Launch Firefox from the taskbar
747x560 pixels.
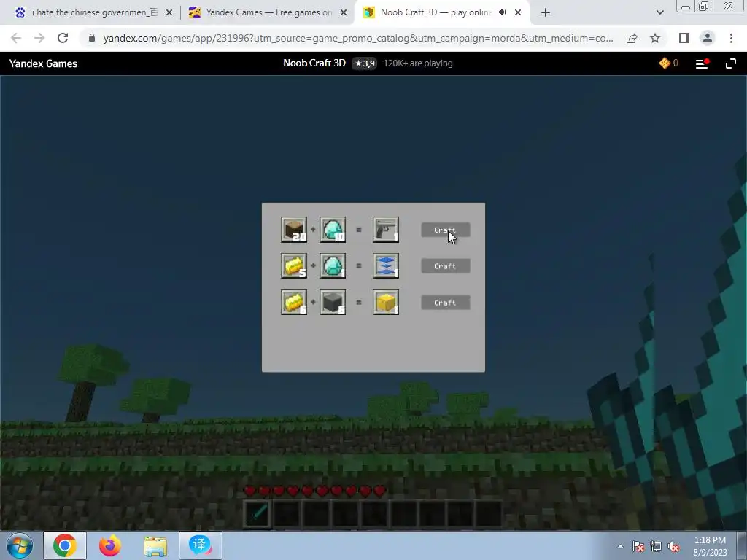point(110,545)
